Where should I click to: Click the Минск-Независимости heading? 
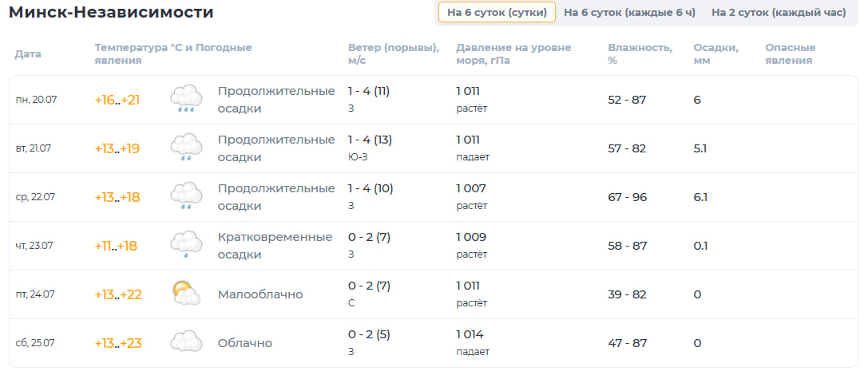point(111,12)
